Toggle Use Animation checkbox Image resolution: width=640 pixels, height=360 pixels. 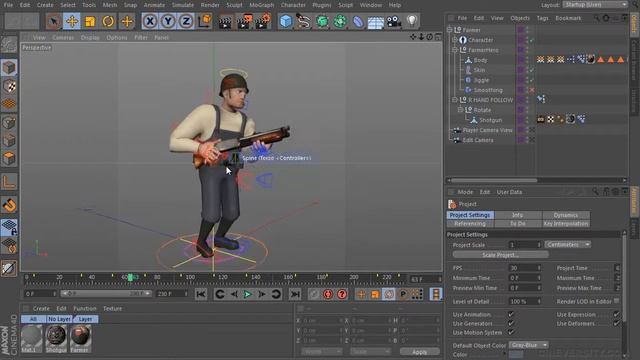click(511, 314)
